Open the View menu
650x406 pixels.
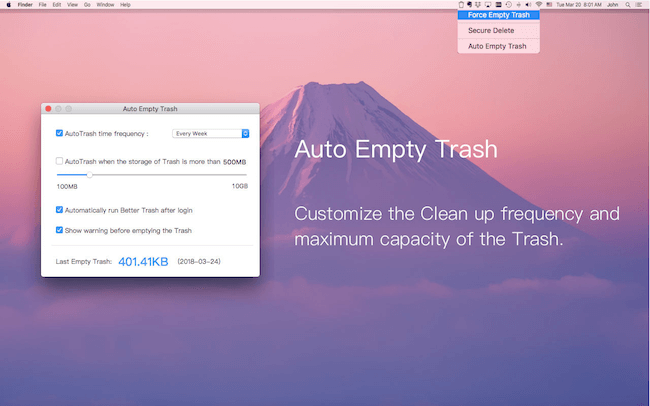pyautogui.click(x=72, y=5)
